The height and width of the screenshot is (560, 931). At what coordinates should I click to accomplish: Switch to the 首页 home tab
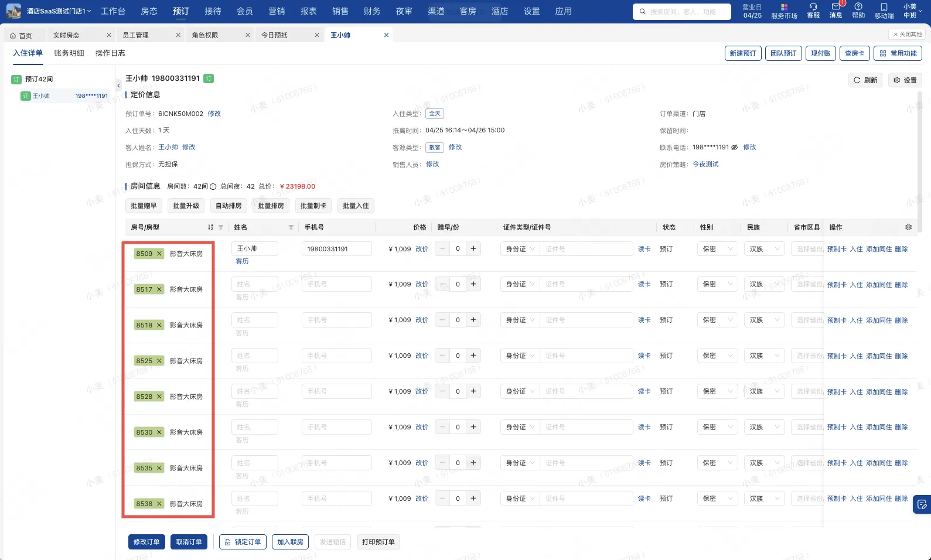click(x=21, y=35)
